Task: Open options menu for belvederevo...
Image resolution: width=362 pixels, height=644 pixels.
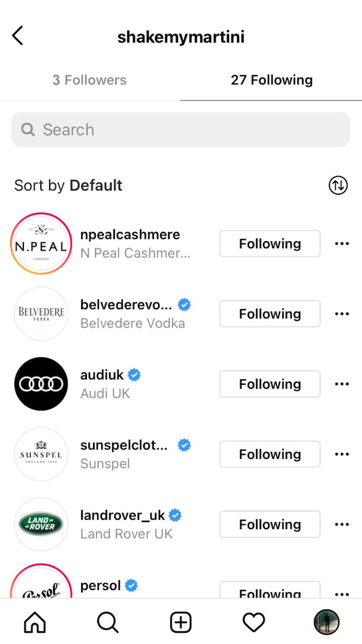Action: tap(342, 314)
